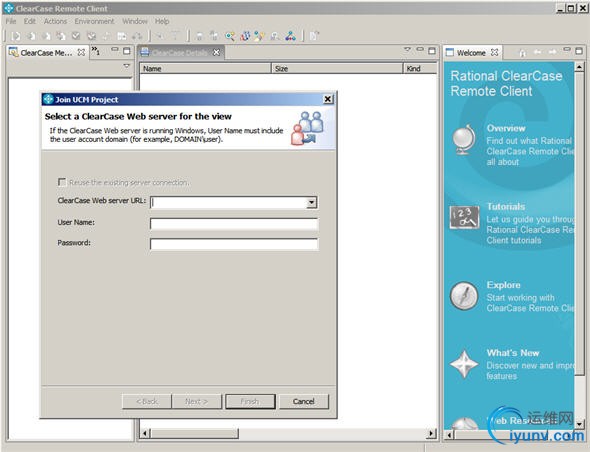Open the Actions menu
Viewport: 590px width, 452px height.
pos(55,21)
